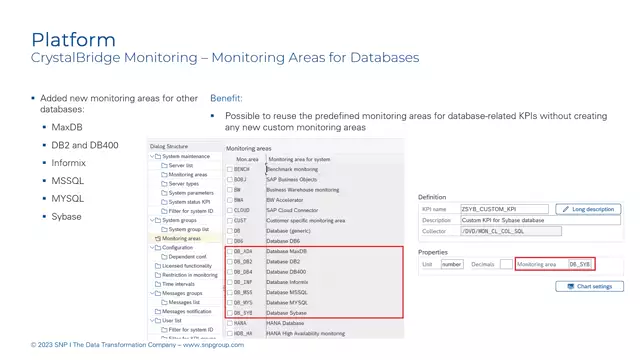Collapse the Messages groups tree node
Screen dimensions: 640x360
(152, 293)
